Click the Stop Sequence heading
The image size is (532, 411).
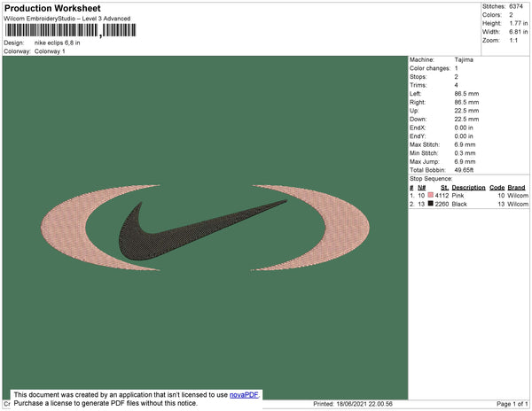(431, 179)
